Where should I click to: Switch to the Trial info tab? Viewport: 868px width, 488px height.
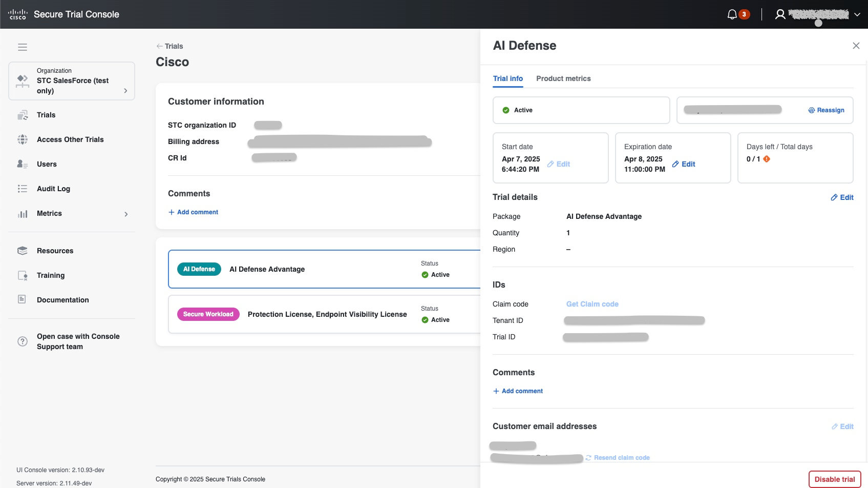point(508,78)
